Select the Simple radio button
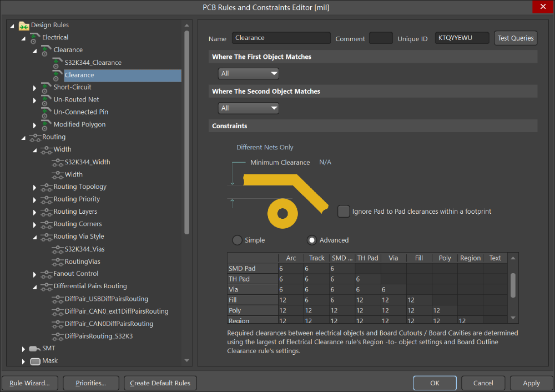555x392 pixels. [238, 240]
